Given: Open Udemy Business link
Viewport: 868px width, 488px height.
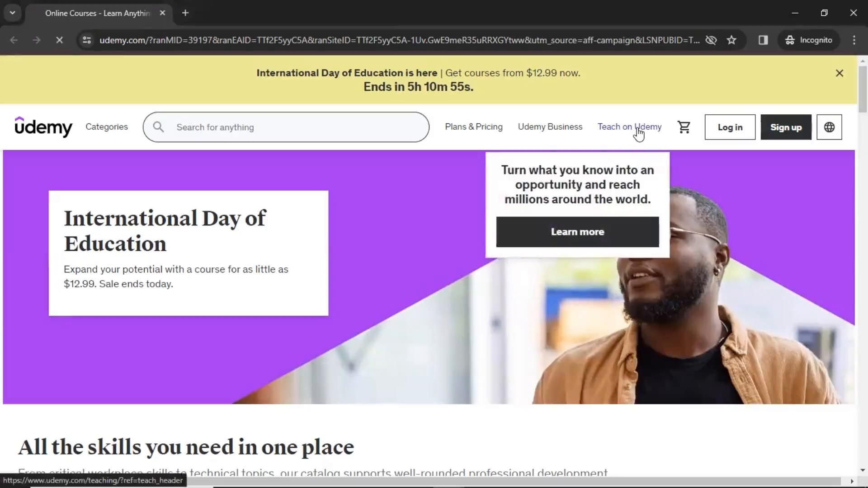Looking at the screenshot, I should click(550, 127).
